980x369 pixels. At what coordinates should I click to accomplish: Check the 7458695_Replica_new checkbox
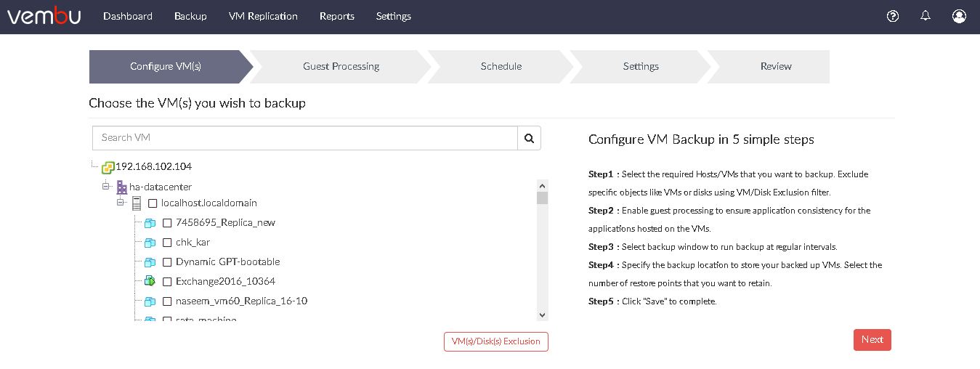click(x=167, y=223)
